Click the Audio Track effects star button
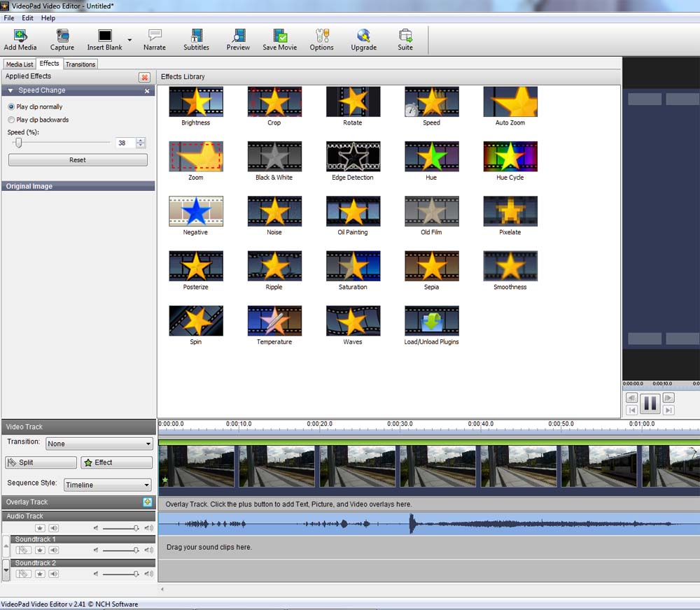 click(x=40, y=528)
